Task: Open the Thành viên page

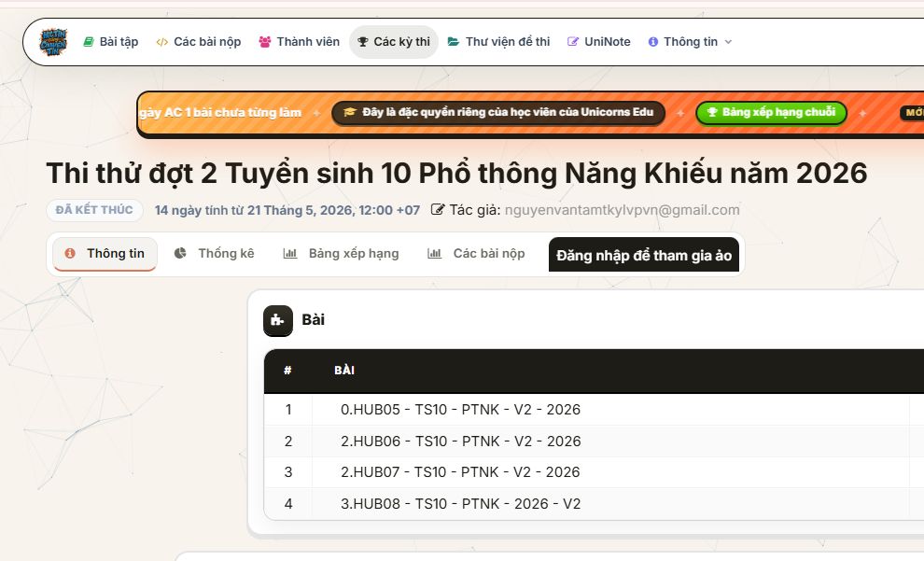Action: pos(300,42)
